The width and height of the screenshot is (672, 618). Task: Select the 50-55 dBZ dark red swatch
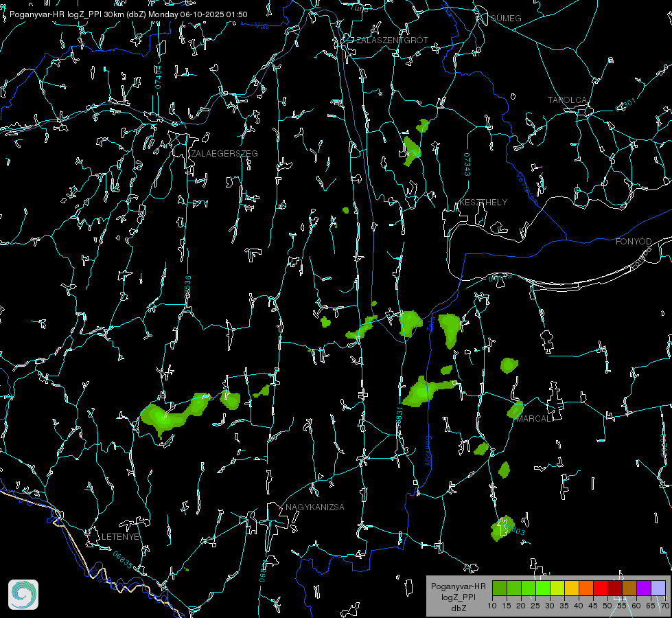click(x=615, y=588)
